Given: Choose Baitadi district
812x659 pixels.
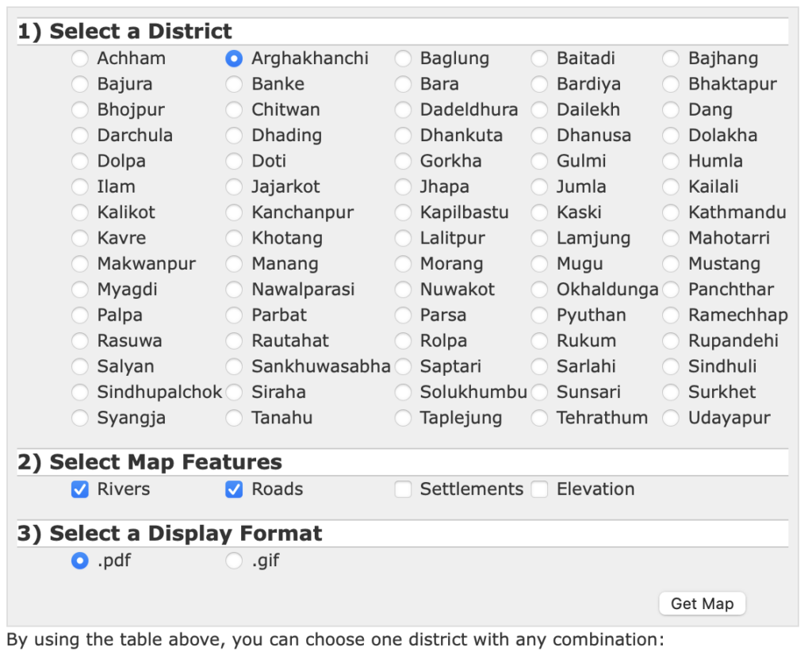Looking at the screenshot, I should (x=539, y=59).
